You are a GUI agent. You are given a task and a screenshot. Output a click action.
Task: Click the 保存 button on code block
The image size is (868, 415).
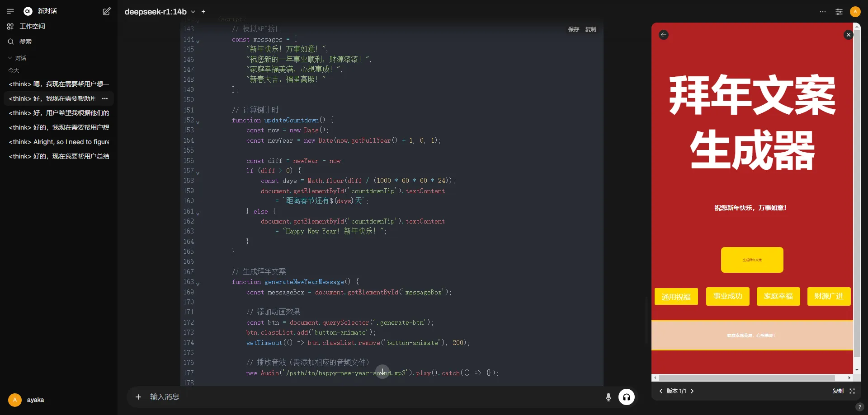573,29
